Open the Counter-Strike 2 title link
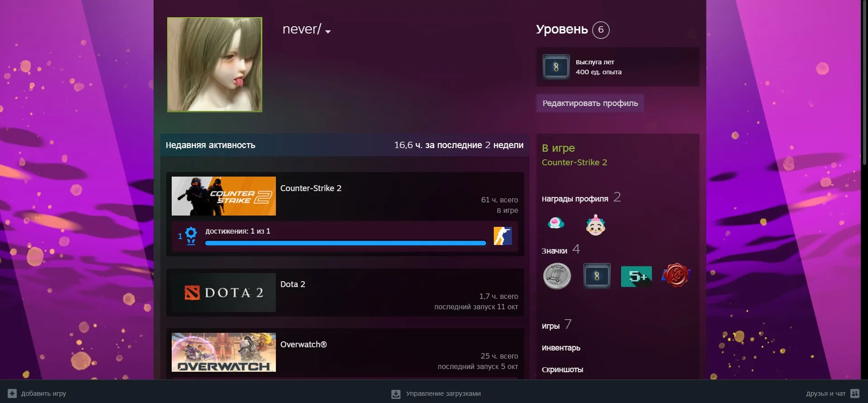This screenshot has height=403, width=868. (311, 188)
